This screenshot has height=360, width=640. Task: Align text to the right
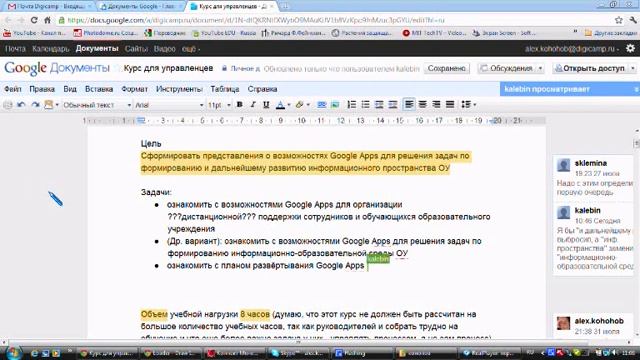click(436, 105)
